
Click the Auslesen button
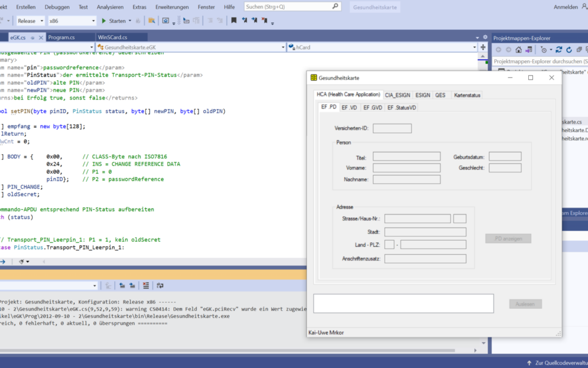tap(525, 304)
